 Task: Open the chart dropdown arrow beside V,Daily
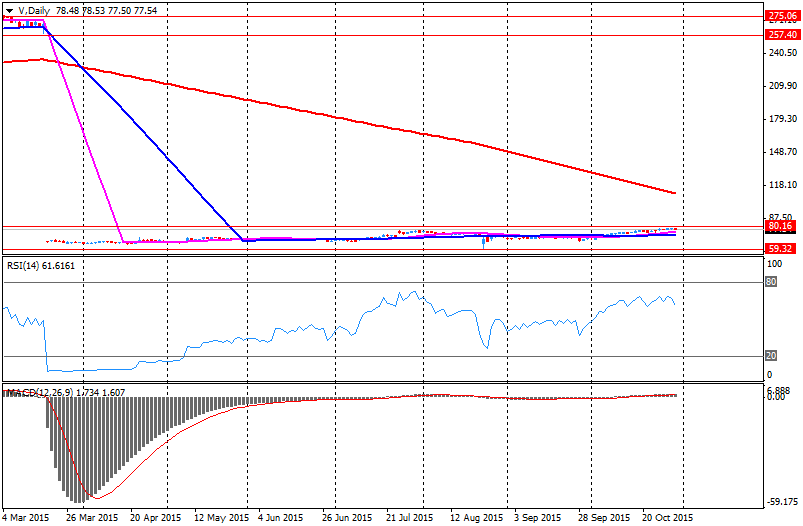(x=9, y=11)
